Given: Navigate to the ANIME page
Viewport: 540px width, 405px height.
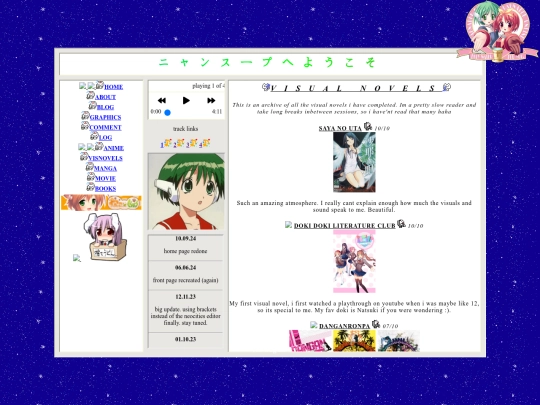Looking at the screenshot, I should click(113, 148).
